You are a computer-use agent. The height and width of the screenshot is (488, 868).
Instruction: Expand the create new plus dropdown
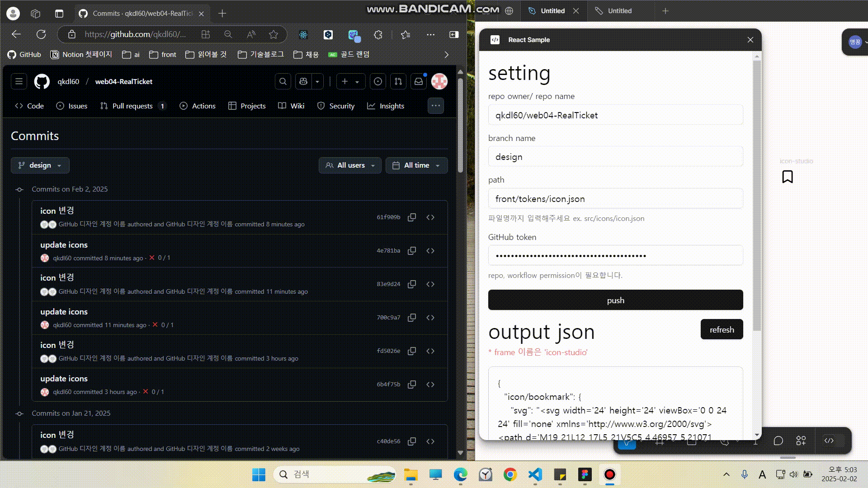tap(351, 81)
